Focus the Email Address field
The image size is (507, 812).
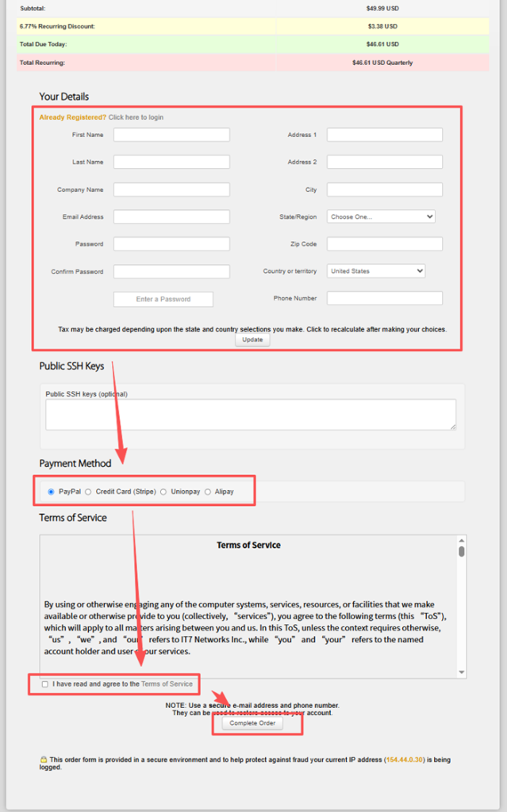point(171,216)
